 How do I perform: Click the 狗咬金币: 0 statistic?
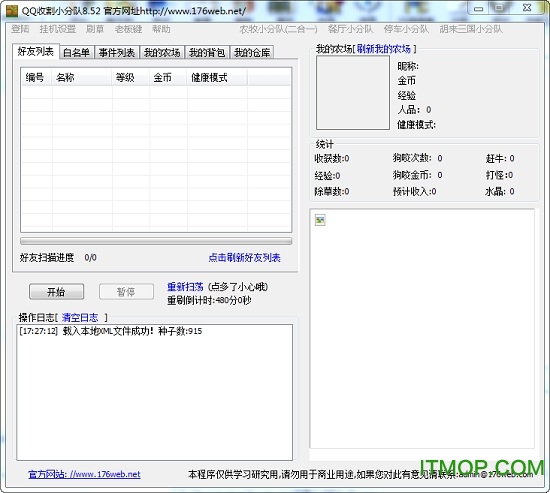point(417,175)
